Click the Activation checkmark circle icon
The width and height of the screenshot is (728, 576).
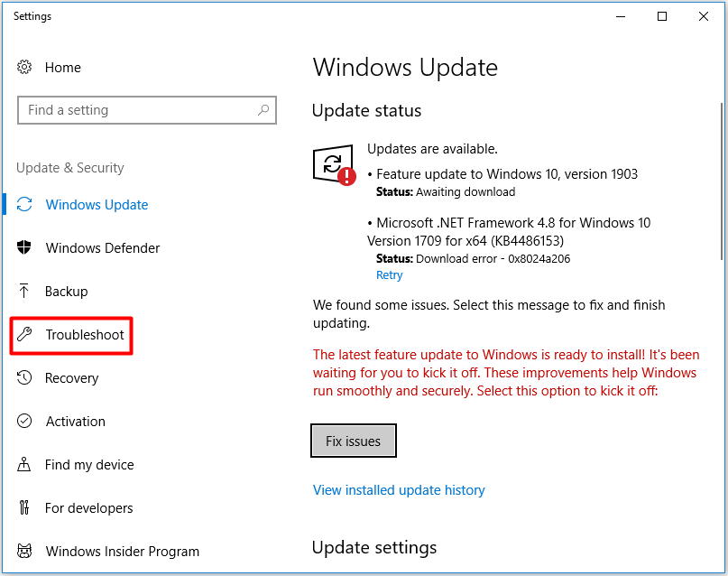tap(24, 421)
